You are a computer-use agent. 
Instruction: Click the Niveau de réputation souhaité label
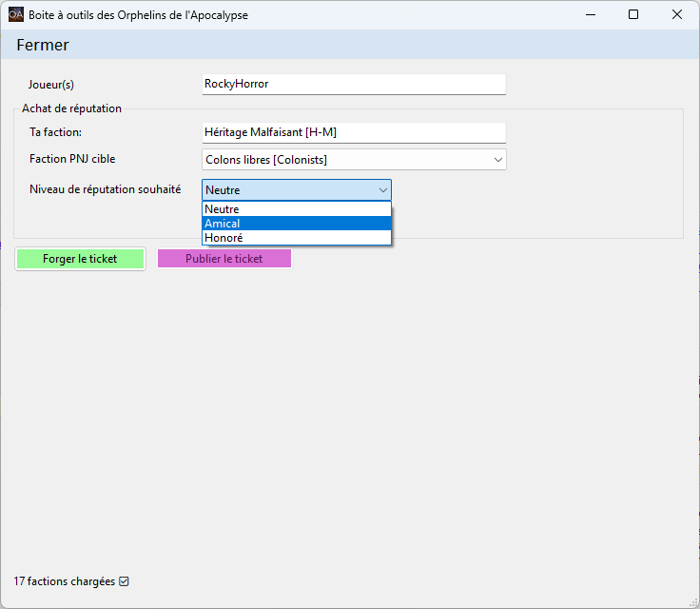tap(105, 189)
